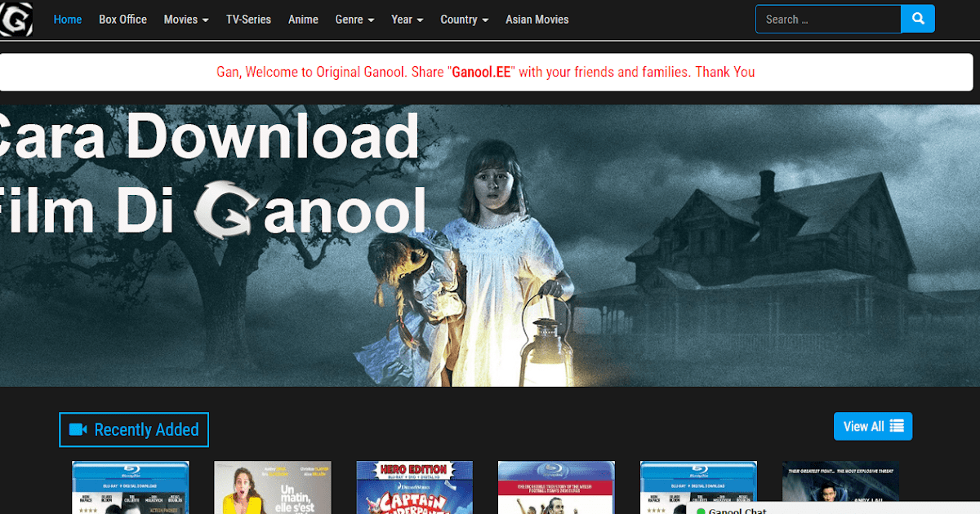Viewport: 980px width, 514px height.
Task: Click the Recently Added button
Action: [x=134, y=430]
